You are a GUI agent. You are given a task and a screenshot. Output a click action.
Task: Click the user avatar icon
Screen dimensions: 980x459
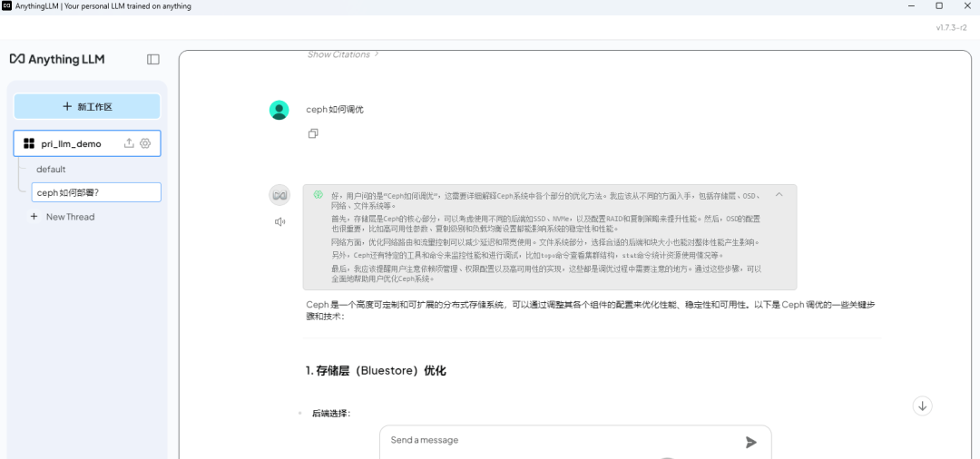pos(279,110)
